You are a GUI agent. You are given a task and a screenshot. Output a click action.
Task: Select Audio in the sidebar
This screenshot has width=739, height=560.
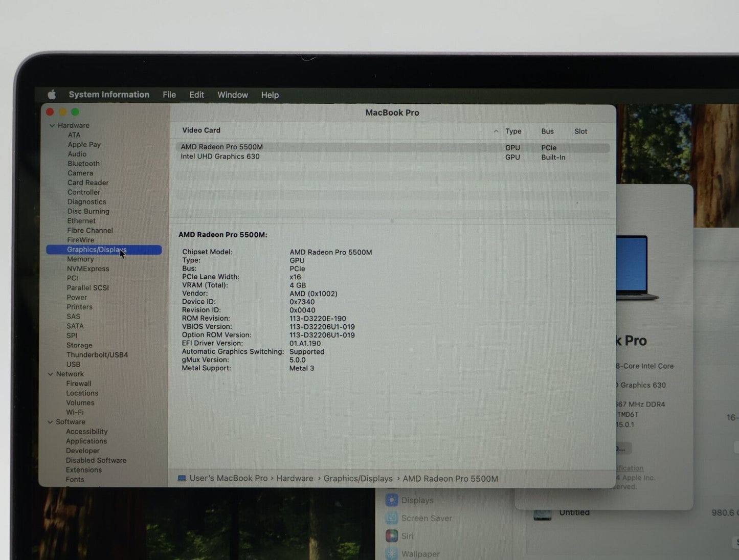pos(77,154)
